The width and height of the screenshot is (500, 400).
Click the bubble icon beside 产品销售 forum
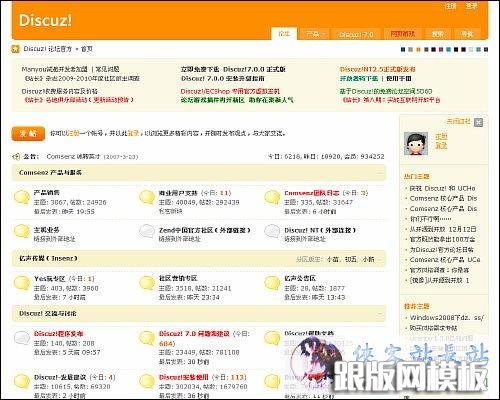click(22, 197)
